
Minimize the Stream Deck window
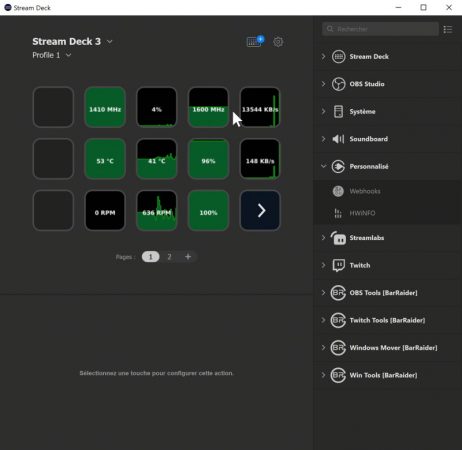[x=398, y=7]
